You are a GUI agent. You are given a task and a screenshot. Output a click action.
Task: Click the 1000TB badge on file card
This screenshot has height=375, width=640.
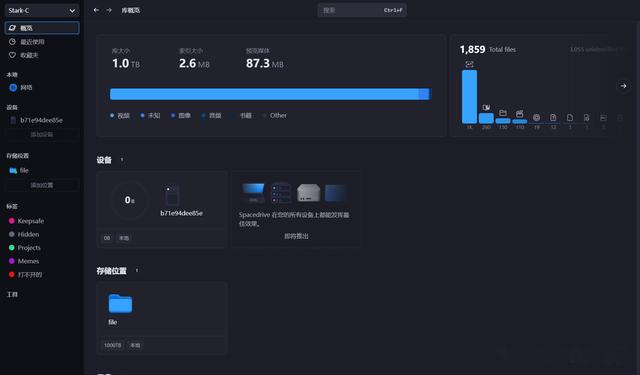[x=113, y=345]
